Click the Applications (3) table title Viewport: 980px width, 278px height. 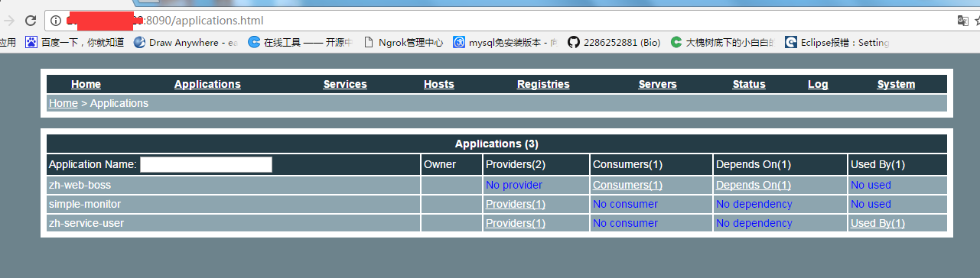click(497, 144)
